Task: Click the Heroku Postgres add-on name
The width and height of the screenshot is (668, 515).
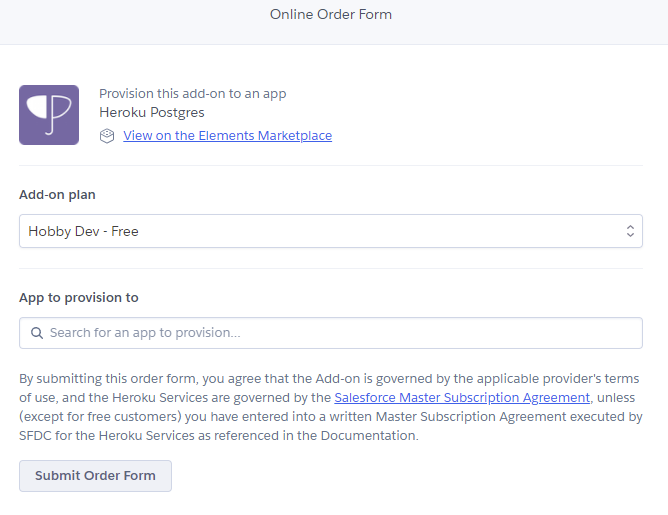Action: [152, 113]
